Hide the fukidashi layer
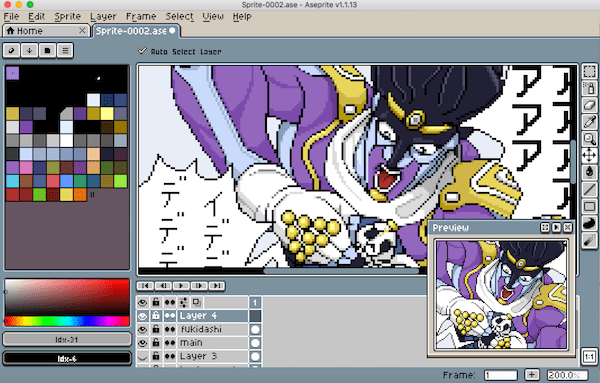Viewport: 600px width, 383px height. coord(142,329)
